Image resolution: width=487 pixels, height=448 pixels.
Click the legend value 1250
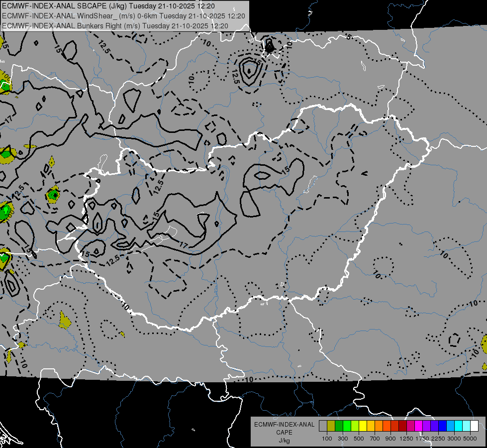(406, 439)
